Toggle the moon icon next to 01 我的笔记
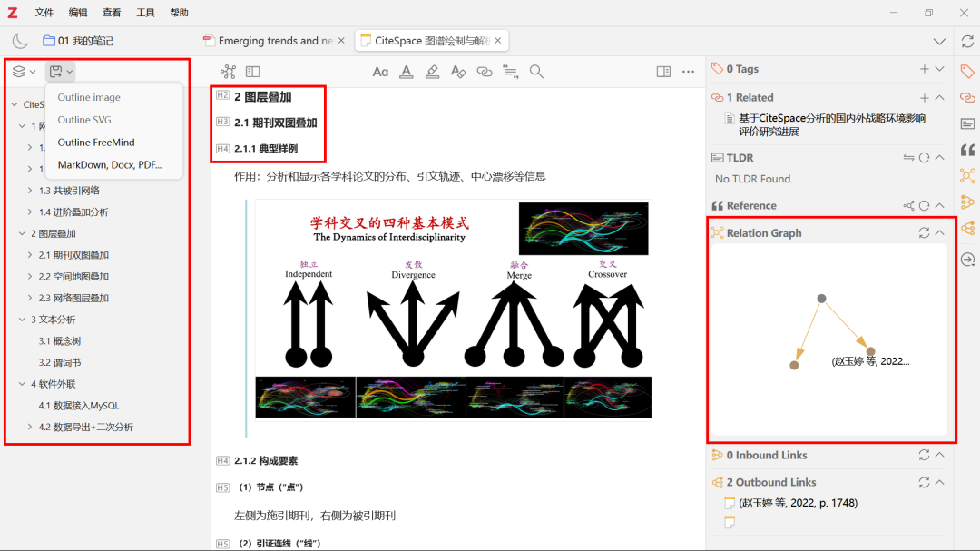This screenshot has height=551, width=980. point(20,41)
